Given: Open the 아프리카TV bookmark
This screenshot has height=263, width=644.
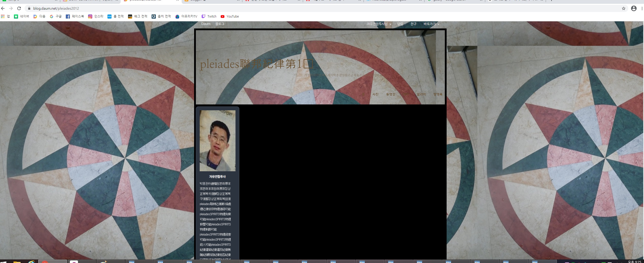Looking at the screenshot, I should 186,16.
